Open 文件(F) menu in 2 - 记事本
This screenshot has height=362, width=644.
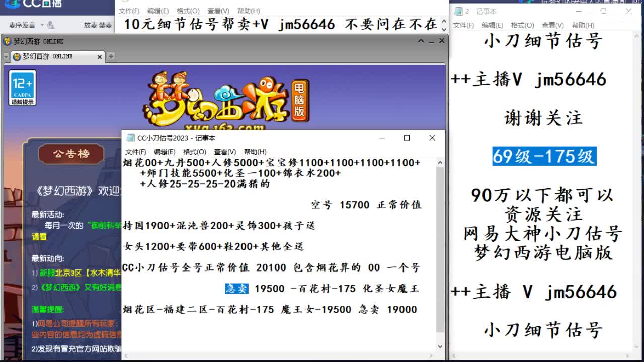point(463,25)
